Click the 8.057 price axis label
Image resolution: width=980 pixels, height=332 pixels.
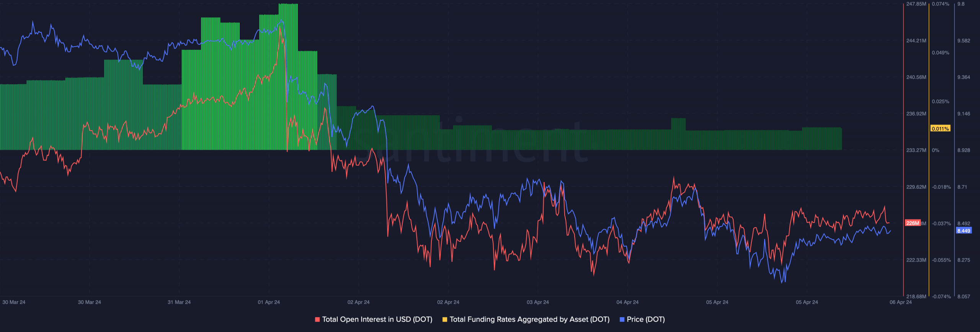click(x=964, y=296)
